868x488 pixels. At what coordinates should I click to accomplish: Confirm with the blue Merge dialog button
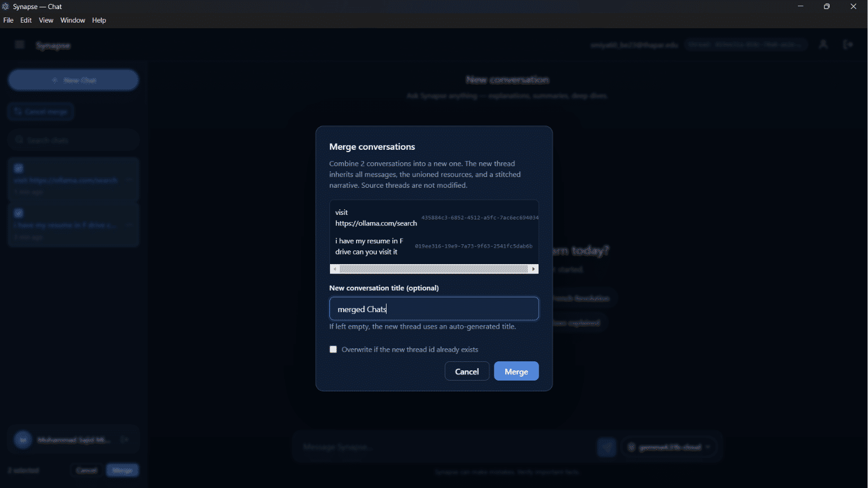tap(517, 372)
